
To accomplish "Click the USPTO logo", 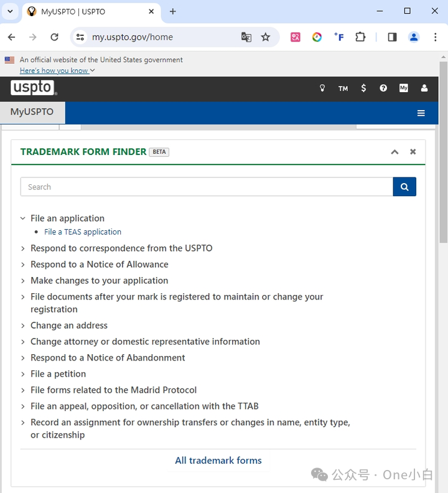I will [x=34, y=87].
